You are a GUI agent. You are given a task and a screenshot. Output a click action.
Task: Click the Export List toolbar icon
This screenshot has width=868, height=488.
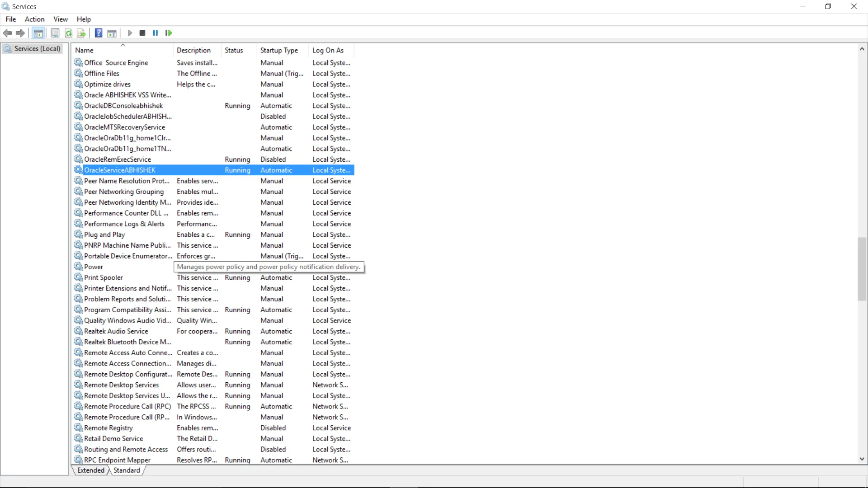coord(81,33)
